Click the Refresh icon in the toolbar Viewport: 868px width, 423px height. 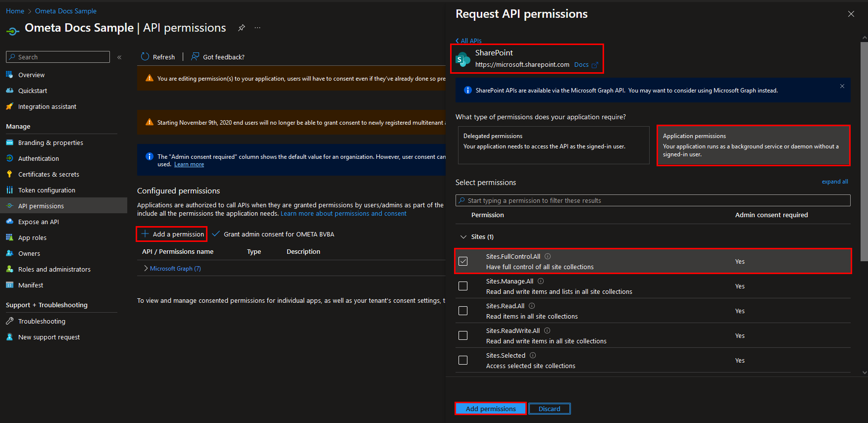pos(145,57)
